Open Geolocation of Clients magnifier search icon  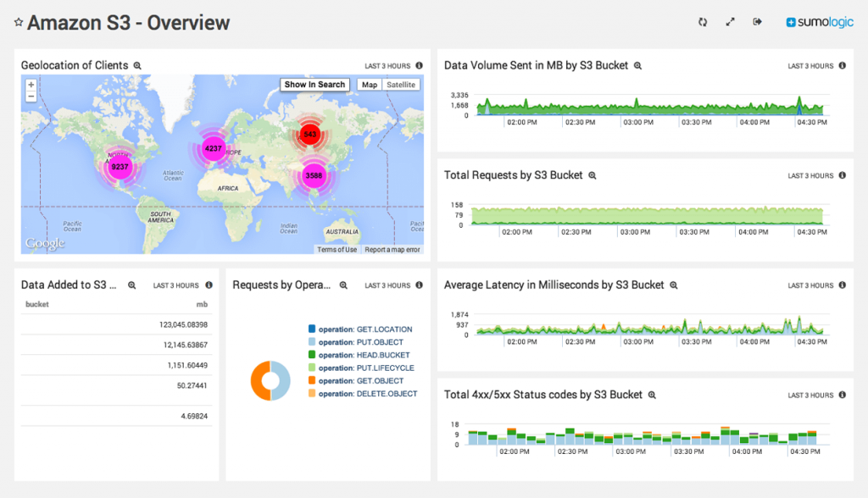coord(137,66)
